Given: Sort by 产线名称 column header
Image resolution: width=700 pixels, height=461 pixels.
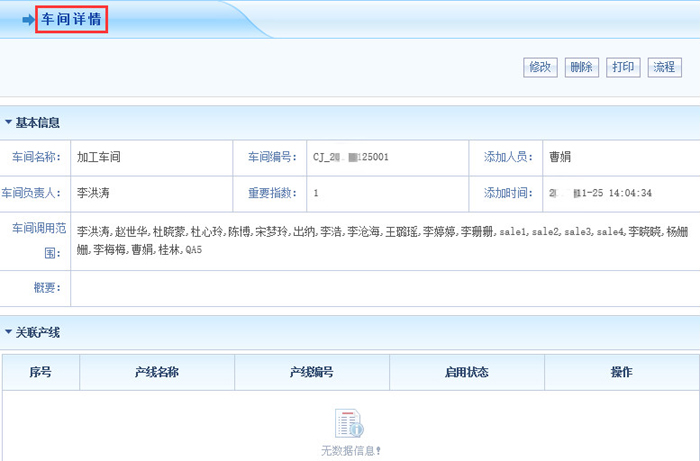Looking at the screenshot, I should coord(156,372).
